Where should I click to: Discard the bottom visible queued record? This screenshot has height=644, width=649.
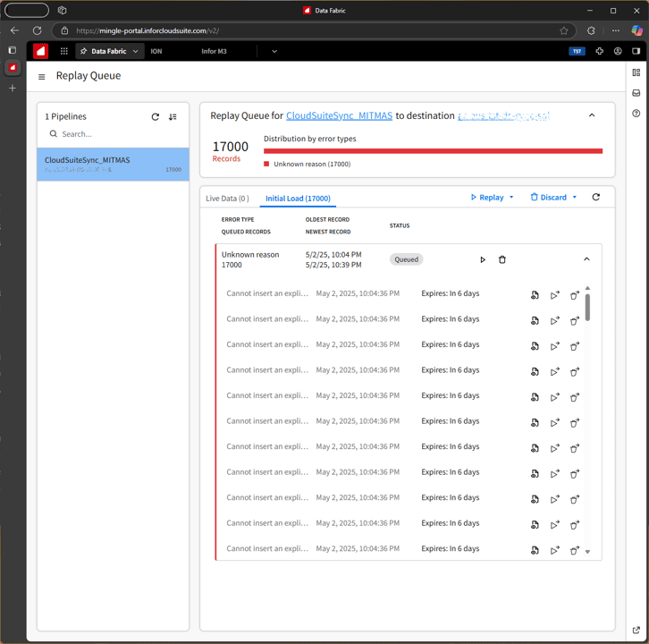[x=575, y=550]
